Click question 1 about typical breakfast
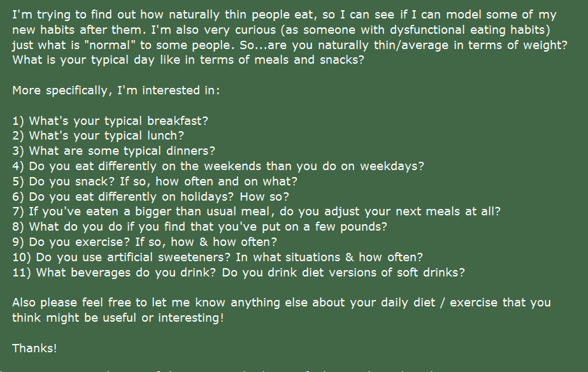Image resolution: width=588 pixels, height=372 pixels. (x=110, y=120)
